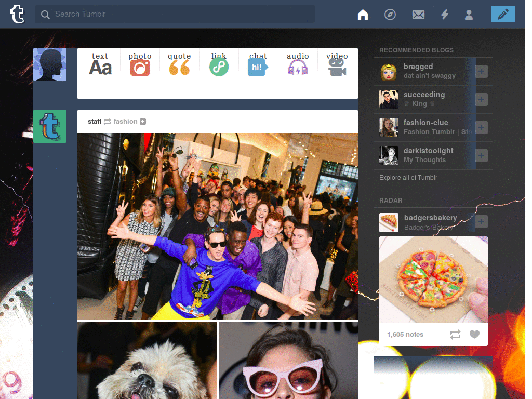532x399 pixels.
Task: Follow the badgersbakery blog
Action: (481, 221)
